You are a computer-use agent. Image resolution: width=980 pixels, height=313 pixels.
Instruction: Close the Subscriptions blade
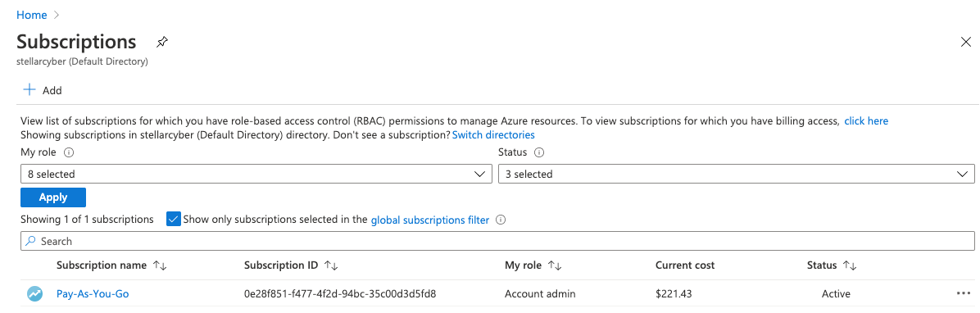pyautogui.click(x=965, y=42)
